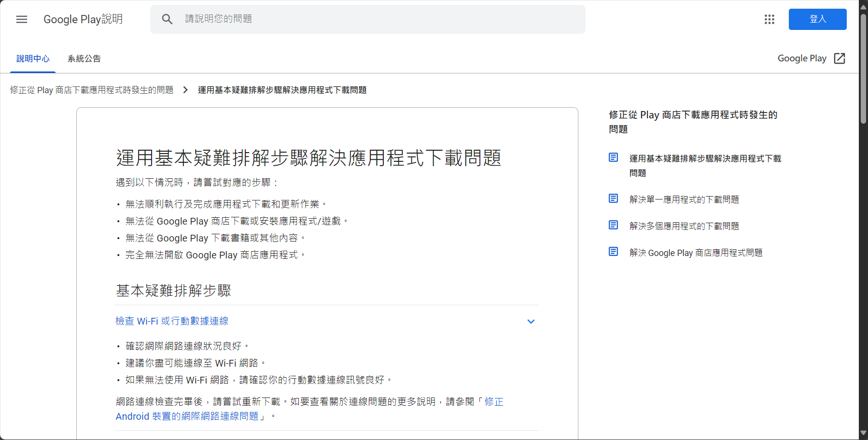
Task: Click bullet 無法順利執行及完成應用程式下載和更新作業
Action: [x=226, y=204]
